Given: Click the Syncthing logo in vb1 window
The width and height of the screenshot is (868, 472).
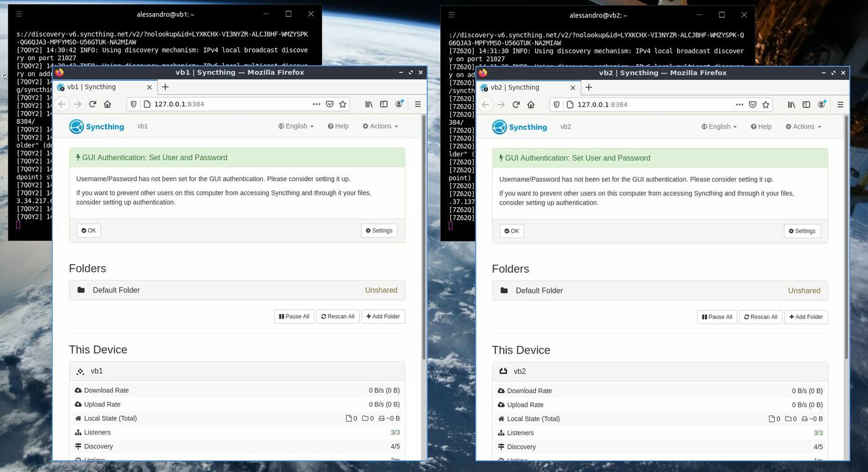Looking at the screenshot, I should [x=97, y=127].
